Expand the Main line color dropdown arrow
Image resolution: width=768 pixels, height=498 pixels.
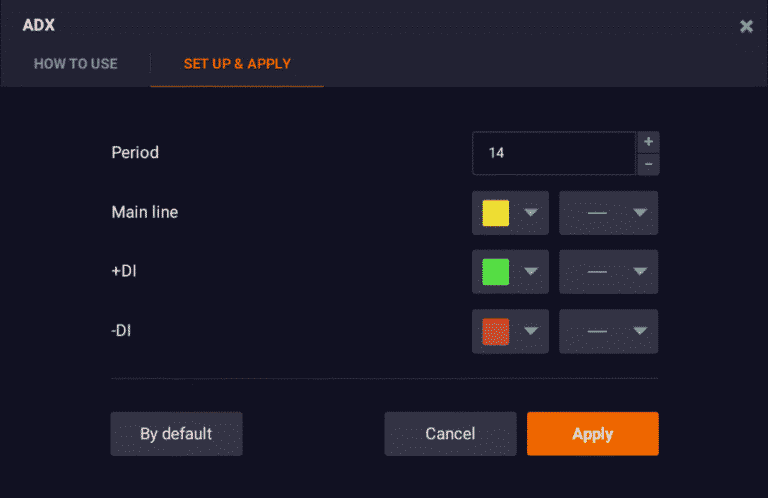tap(532, 213)
